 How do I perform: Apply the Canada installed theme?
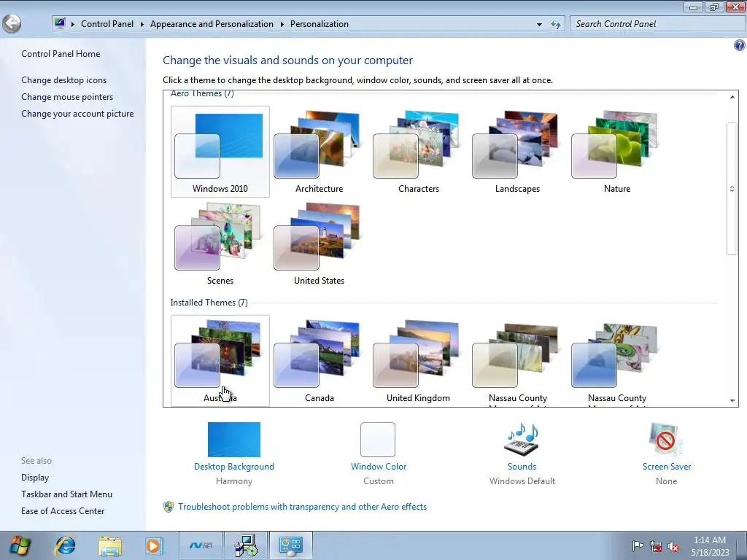[x=320, y=360]
